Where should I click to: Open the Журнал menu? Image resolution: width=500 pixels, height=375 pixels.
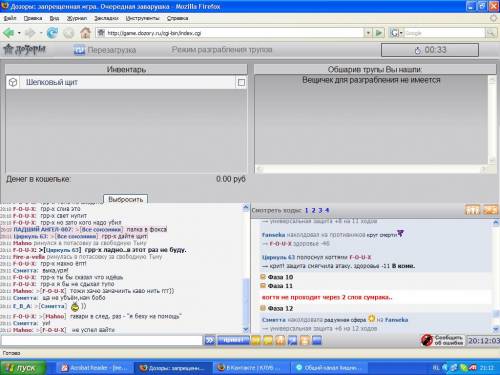pos(77,18)
